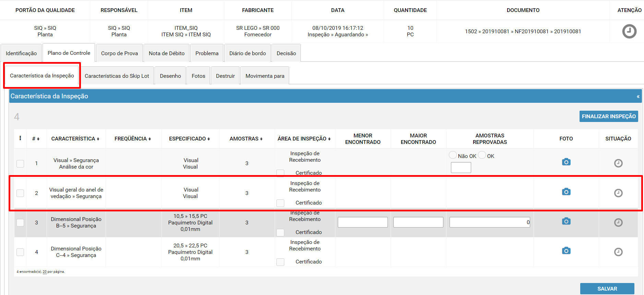Open the Diário de bordo tab
The image size is (644, 295).
tap(248, 53)
